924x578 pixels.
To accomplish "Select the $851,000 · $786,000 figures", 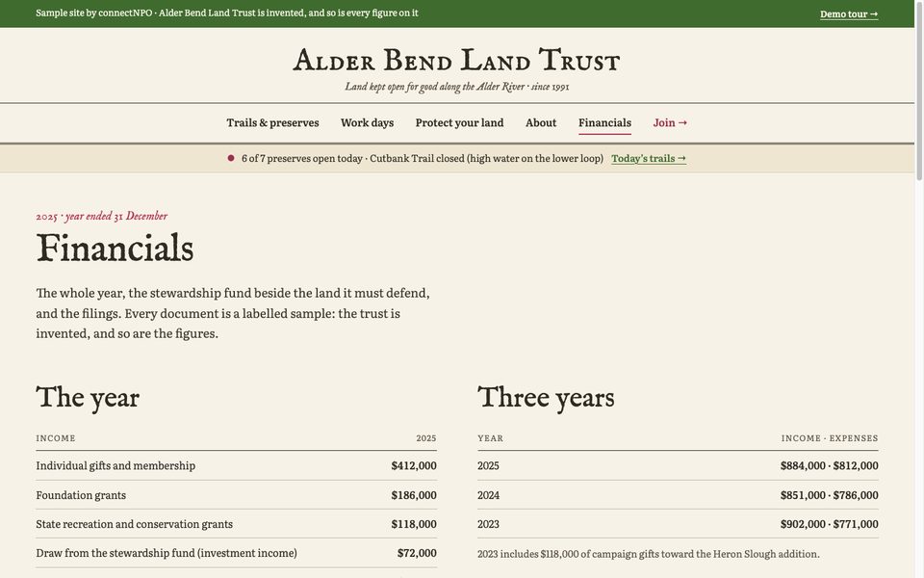I will pos(829,495).
